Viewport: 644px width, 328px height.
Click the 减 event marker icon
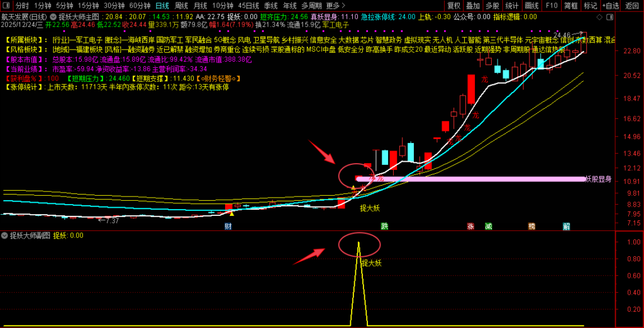click(488, 226)
